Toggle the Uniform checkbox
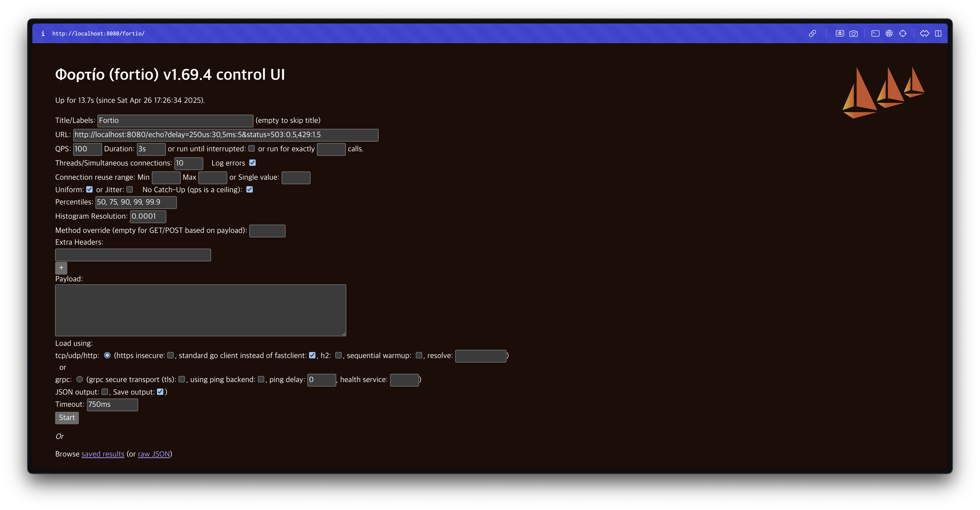This screenshot has height=510, width=980. 89,189
